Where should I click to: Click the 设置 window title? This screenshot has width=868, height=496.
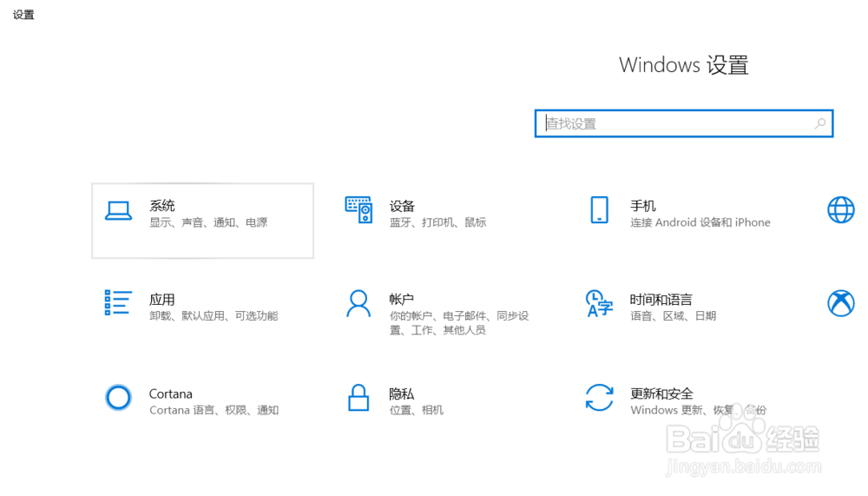pyautogui.click(x=23, y=15)
